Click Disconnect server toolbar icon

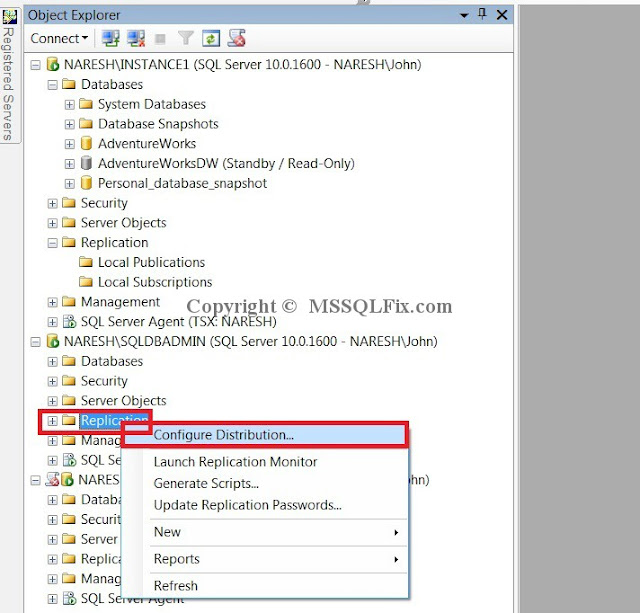(136, 38)
